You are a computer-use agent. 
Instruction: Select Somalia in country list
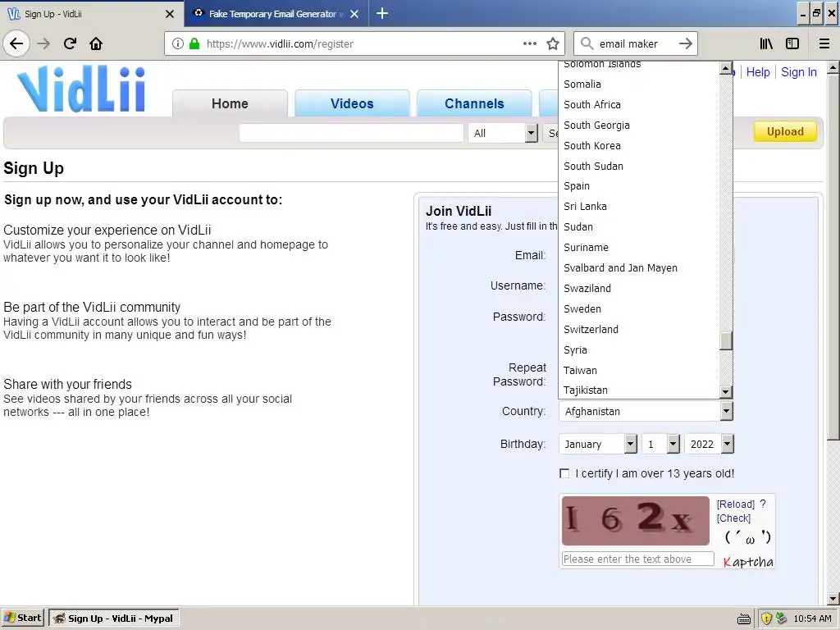(638, 84)
